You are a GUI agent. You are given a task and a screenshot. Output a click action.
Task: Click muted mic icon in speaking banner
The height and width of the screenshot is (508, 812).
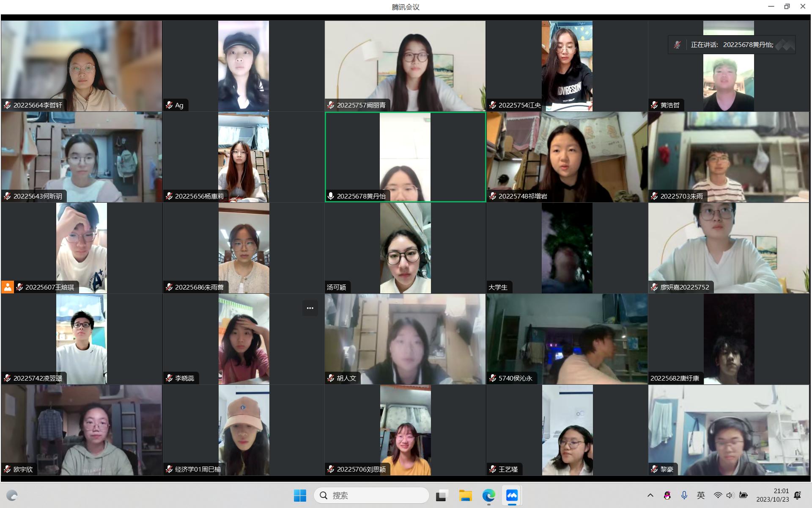(677, 45)
